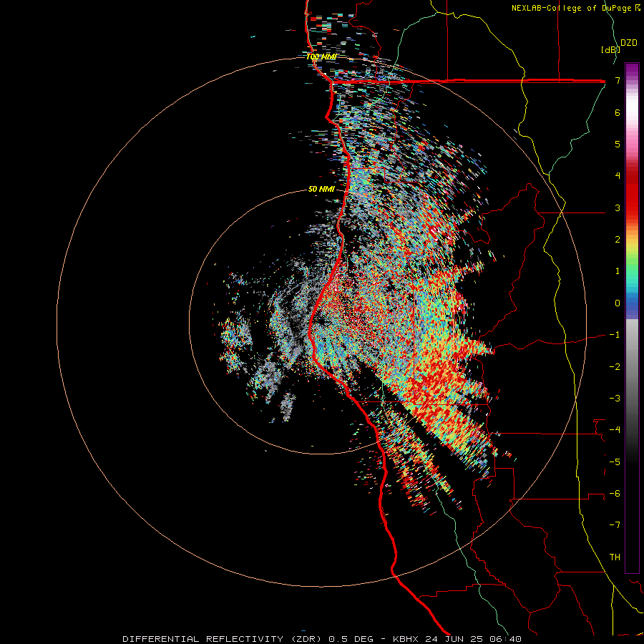Image resolution: width=644 pixels, height=644 pixels.
Task: Click the KBHX station identifier in the caption
Action: tap(406, 639)
